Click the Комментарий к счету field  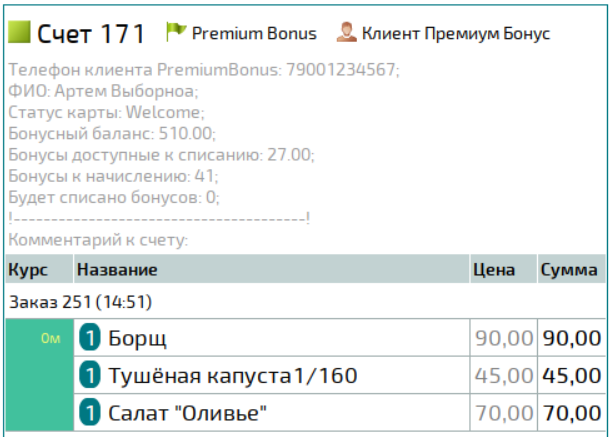click(x=98, y=240)
